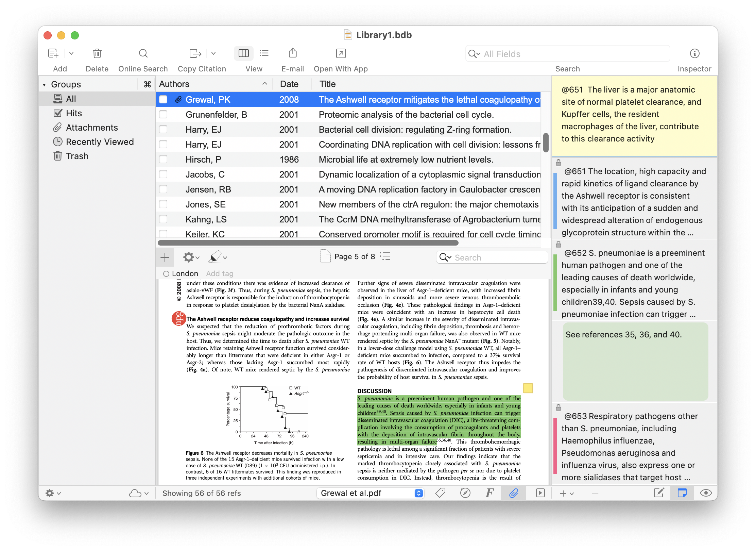Image resolution: width=756 pixels, height=551 pixels.
Task: Click the yellow sticky note marker in PDF
Action: point(528,388)
